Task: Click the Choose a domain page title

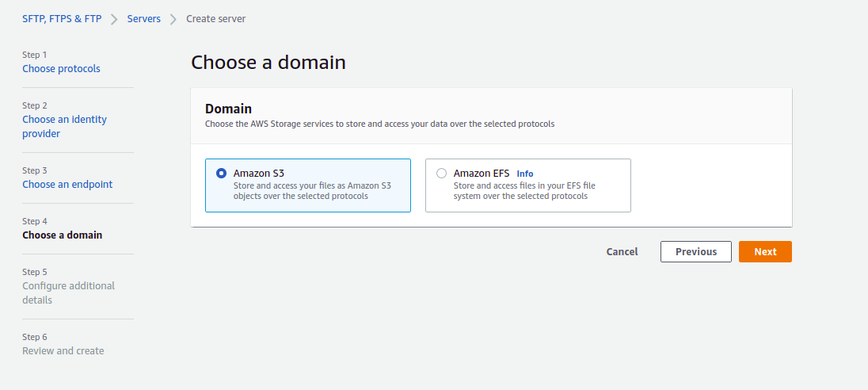Action: click(x=268, y=62)
